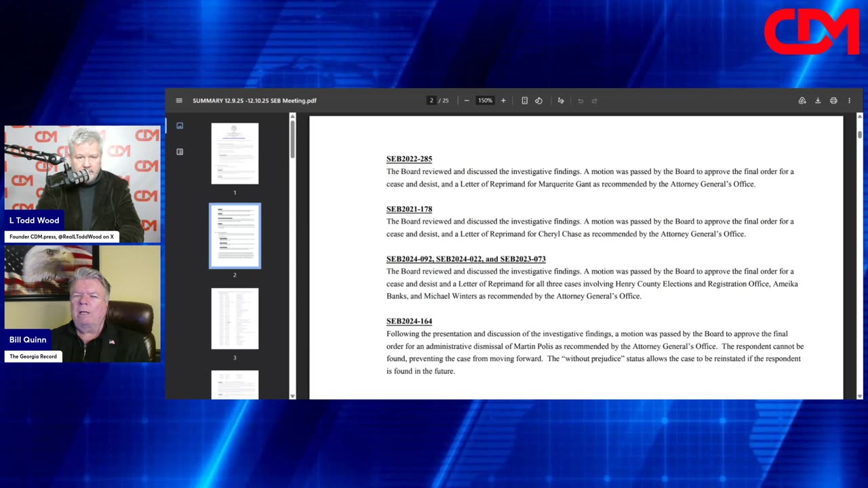Click the fit to page icon
The width and height of the screenshot is (868, 488).
click(x=524, y=100)
